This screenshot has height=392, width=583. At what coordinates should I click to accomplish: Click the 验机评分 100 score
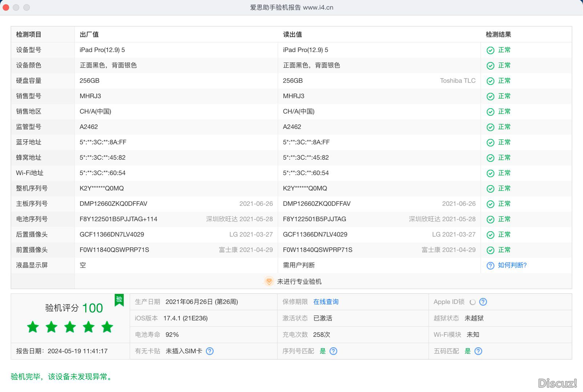74,308
